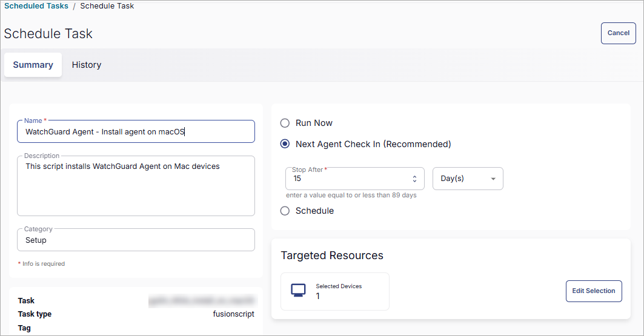644x336 pixels.
Task: Open the Day(s) unit dropdown
Action: click(x=468, y=179)
